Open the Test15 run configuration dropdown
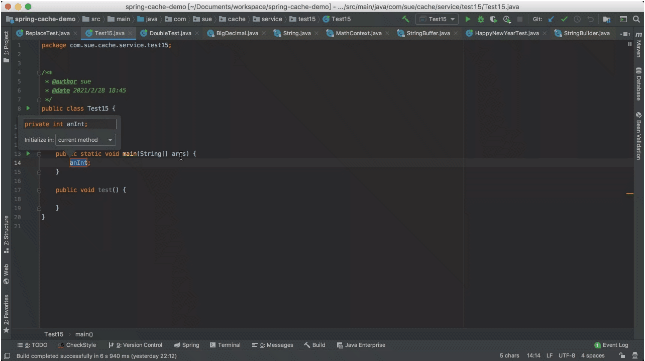645x361 pixels. pos(437,19)
